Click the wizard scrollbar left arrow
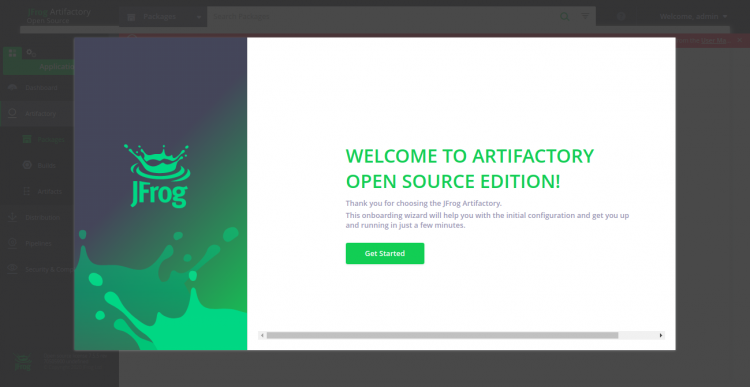This screenshot has height=387, width=750. (x=262, y=335)
